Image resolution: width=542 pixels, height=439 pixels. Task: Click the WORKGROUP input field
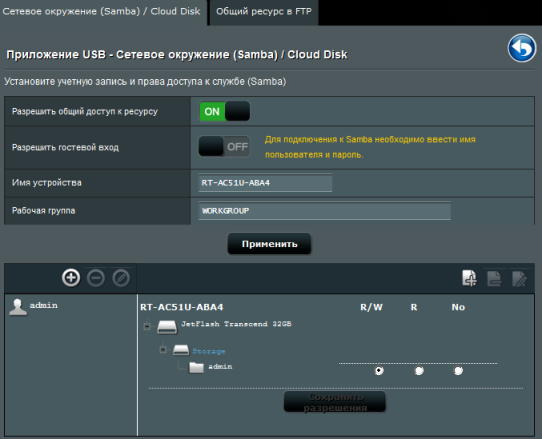pos(325,211)
